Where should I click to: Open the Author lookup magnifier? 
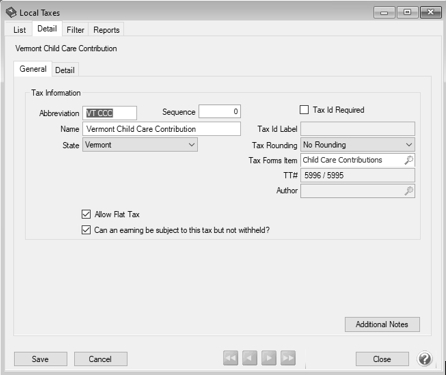tap(408, 191)
